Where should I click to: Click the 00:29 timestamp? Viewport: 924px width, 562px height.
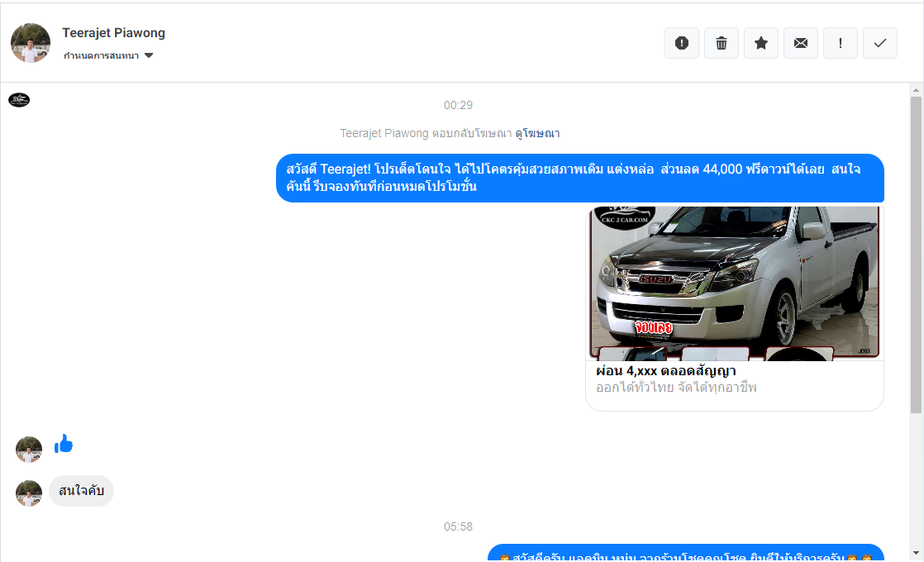(x=458, y=106)
